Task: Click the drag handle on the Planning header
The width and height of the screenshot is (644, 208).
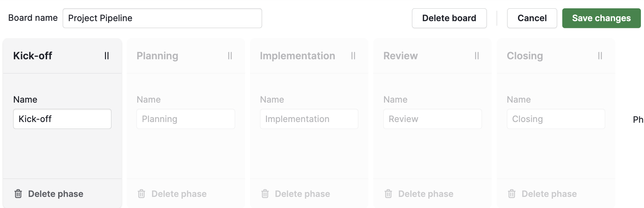Action: point(230,55)
